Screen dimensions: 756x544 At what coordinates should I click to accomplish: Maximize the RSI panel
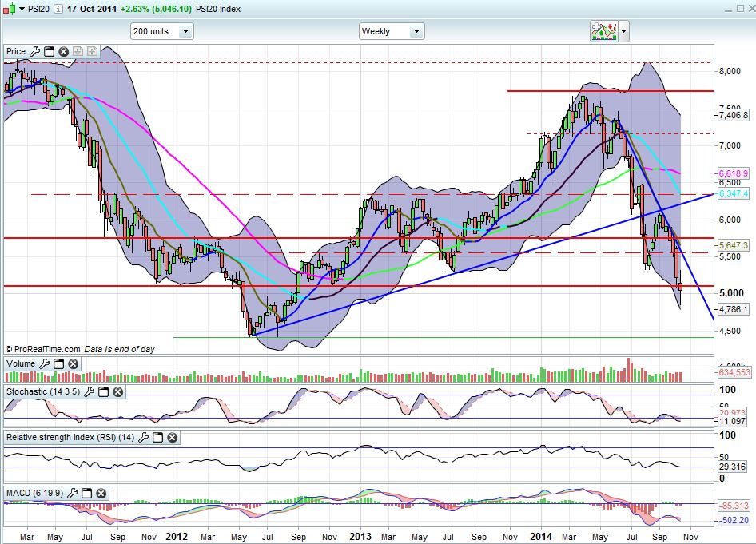157,438
